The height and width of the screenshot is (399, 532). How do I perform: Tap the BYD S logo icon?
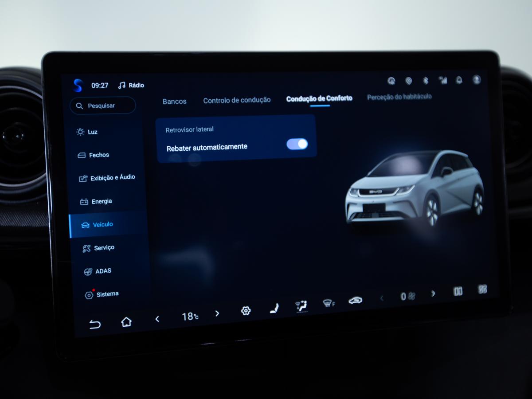78,85
